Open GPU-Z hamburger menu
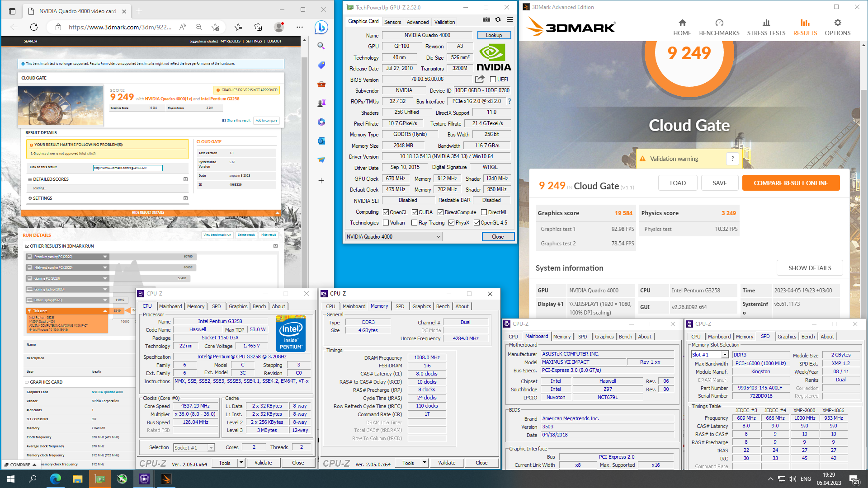The height and width of the screenshot is (488, 868). coord(509,20)
